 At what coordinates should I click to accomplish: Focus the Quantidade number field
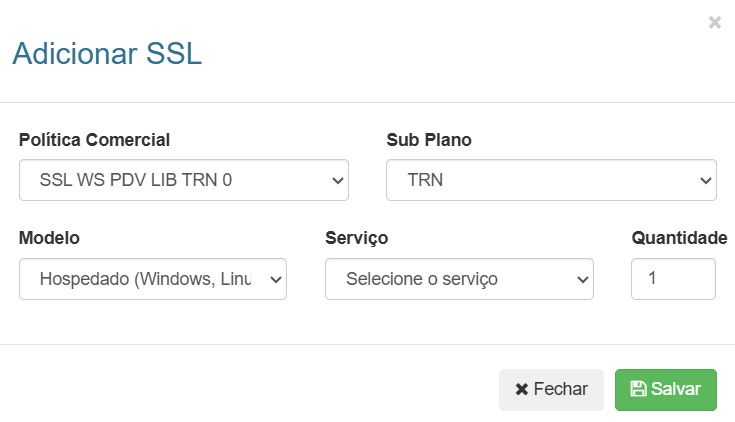[x=672, y=279]
